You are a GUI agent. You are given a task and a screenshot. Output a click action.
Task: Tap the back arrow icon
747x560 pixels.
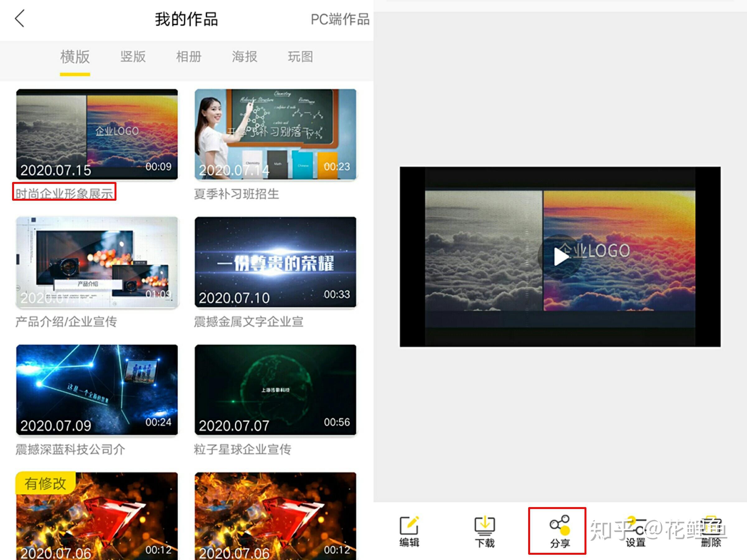(x=20, y=19)
